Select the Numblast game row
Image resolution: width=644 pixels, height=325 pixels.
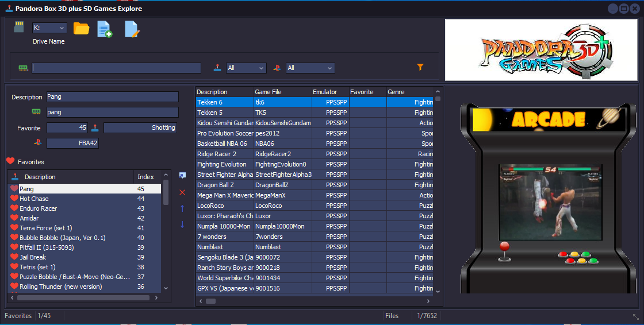pyautogui.click(x=315, y=247)
